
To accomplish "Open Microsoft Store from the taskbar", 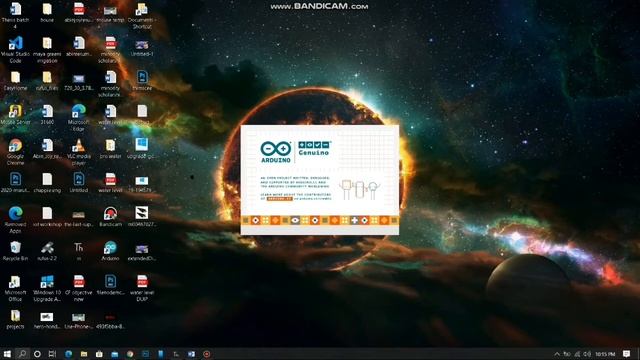I will point(99,354).
